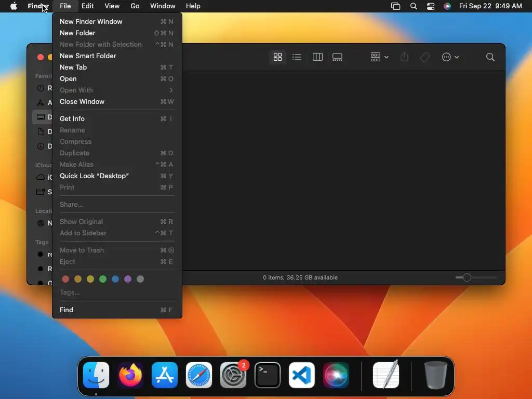Open the Window menu
532x399 pixels.
163,6
